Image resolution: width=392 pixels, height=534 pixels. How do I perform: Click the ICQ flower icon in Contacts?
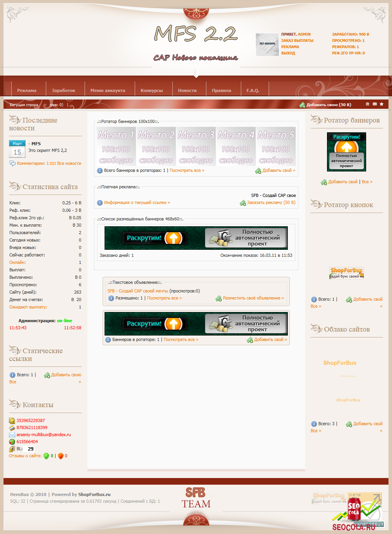click(12, 442)
